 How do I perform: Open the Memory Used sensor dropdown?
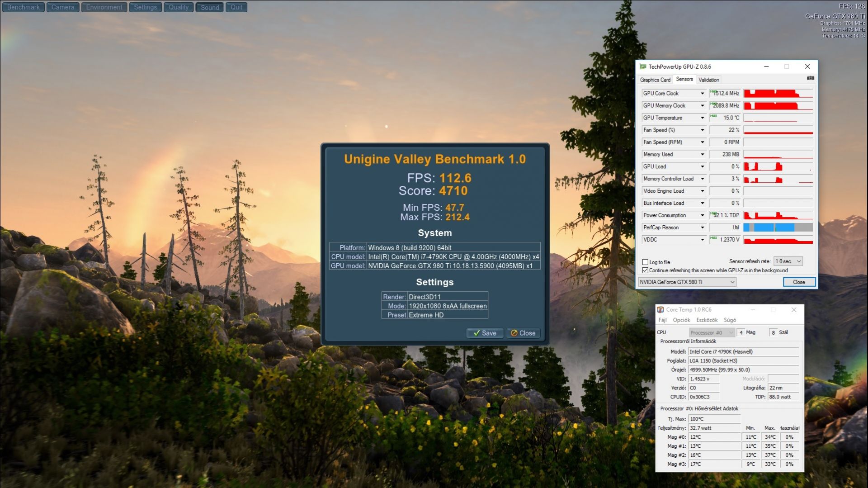[x=702, y=155]
